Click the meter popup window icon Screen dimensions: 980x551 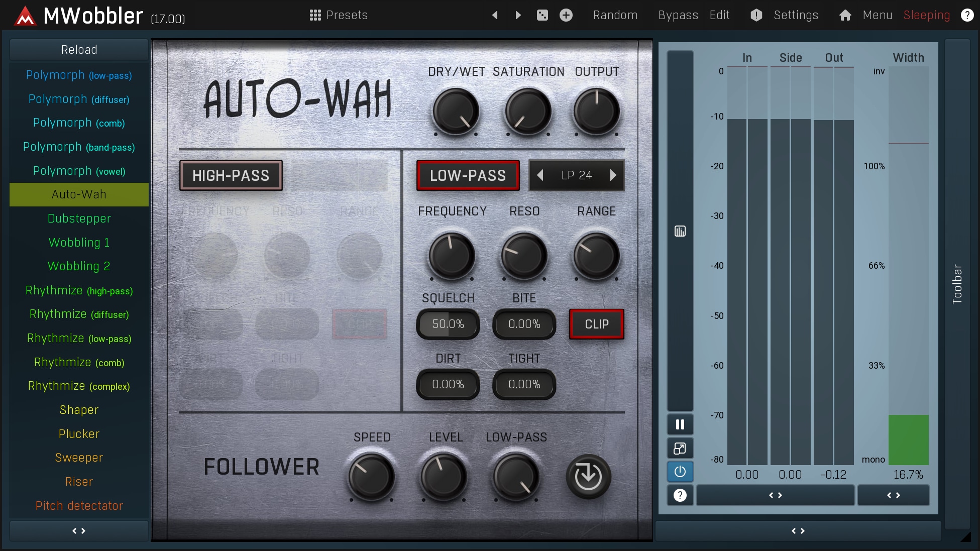[x=680, y=448]
